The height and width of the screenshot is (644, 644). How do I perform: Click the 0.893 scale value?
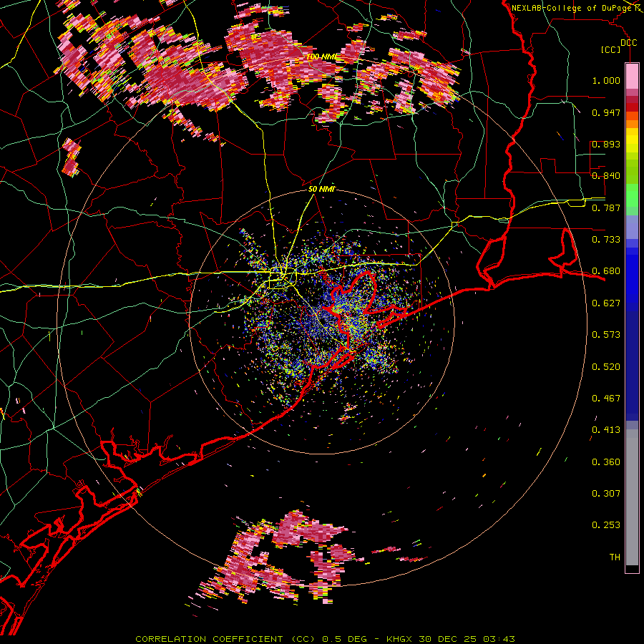pos(606,144)
